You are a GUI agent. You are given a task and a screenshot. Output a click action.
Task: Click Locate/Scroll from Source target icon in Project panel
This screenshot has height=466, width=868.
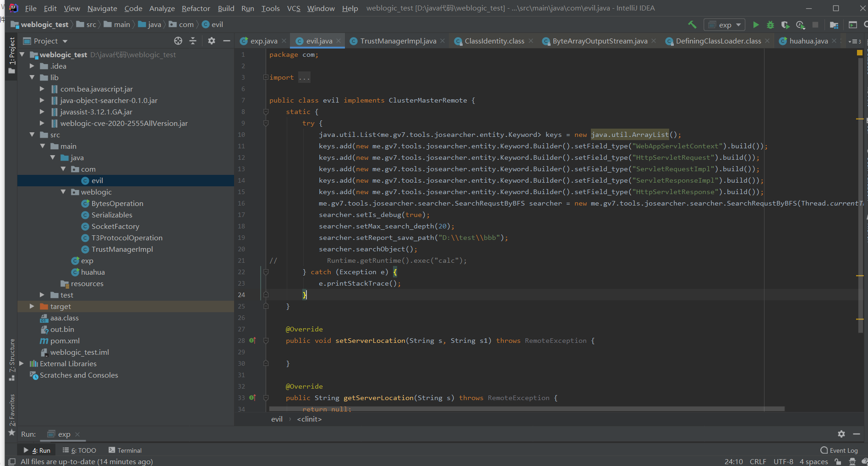coord(178,41)
